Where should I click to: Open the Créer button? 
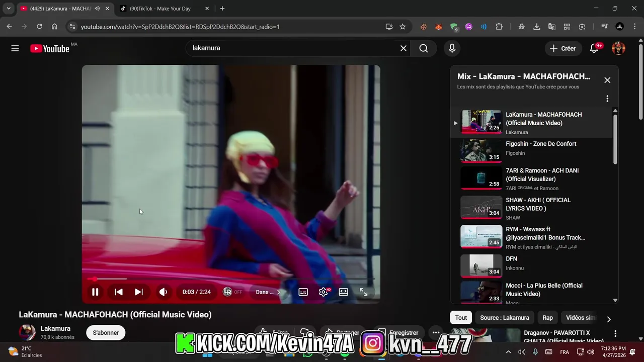click(x=563, y=48)
